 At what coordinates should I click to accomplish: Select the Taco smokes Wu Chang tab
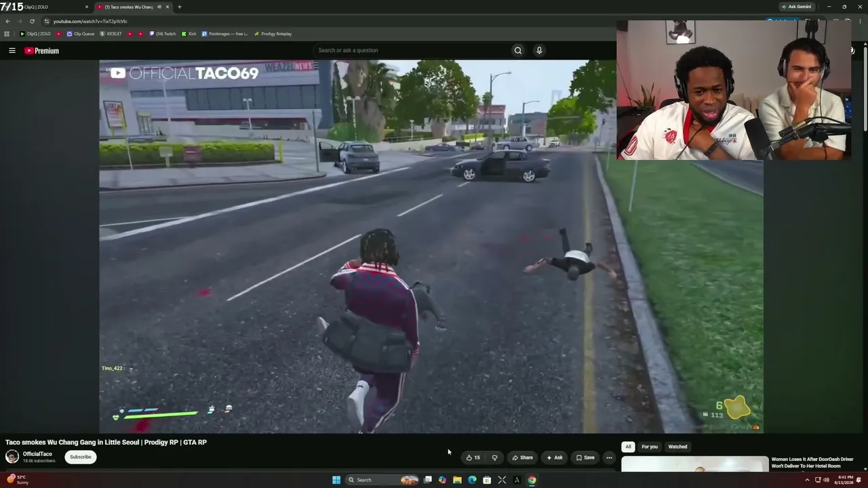(128, 7)
